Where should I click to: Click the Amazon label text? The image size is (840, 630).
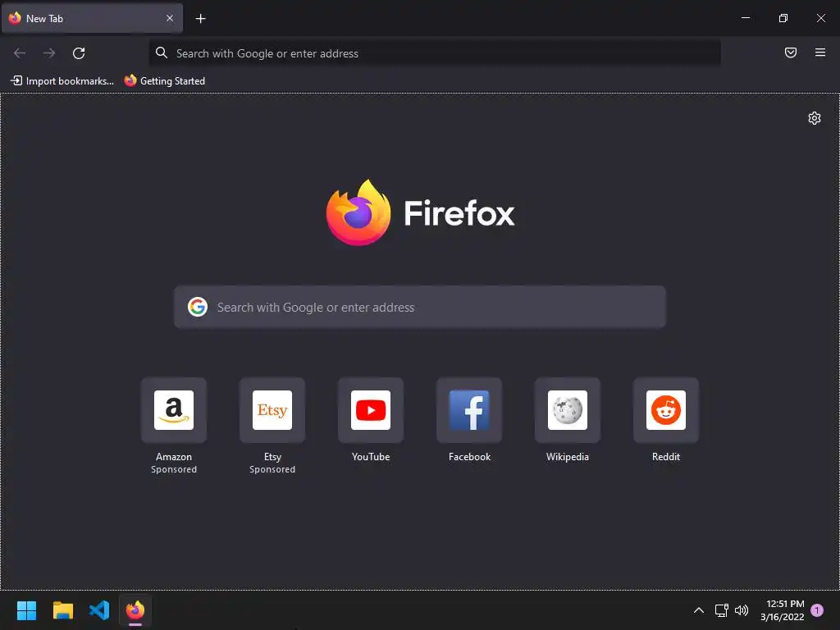coord(174,457)
